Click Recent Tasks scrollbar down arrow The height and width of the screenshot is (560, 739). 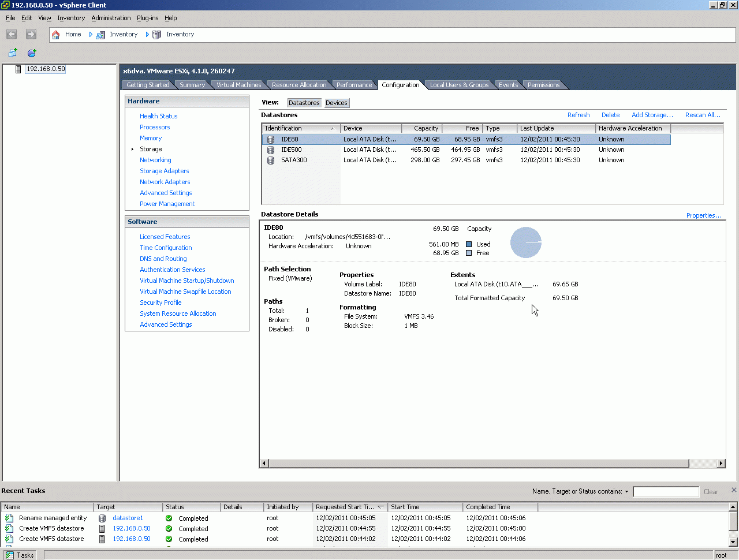click(733, 542)
